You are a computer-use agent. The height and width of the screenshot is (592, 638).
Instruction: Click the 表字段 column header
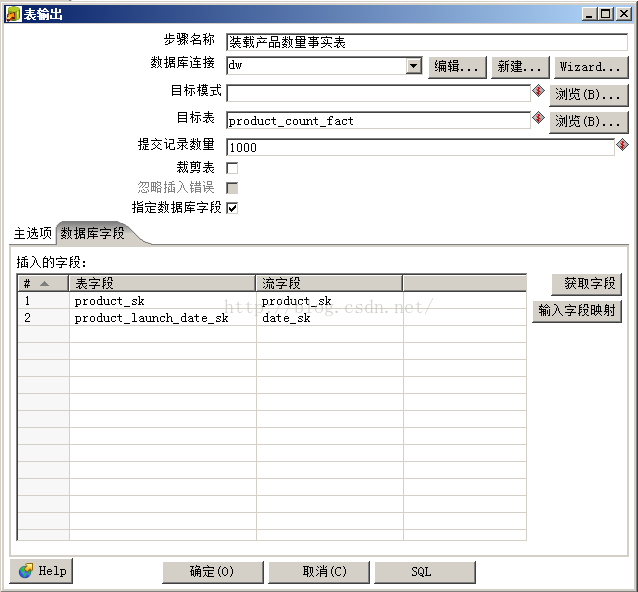(162, 283)
